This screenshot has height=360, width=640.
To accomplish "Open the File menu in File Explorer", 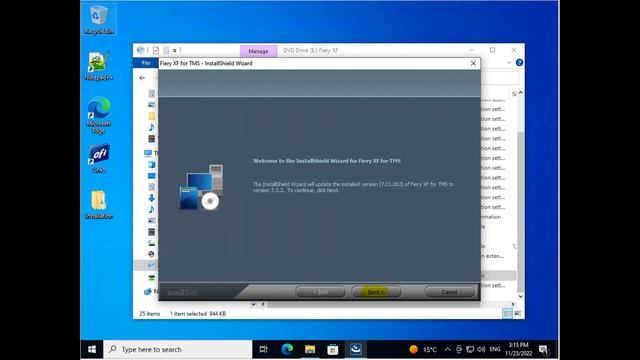I will [146, 63].
